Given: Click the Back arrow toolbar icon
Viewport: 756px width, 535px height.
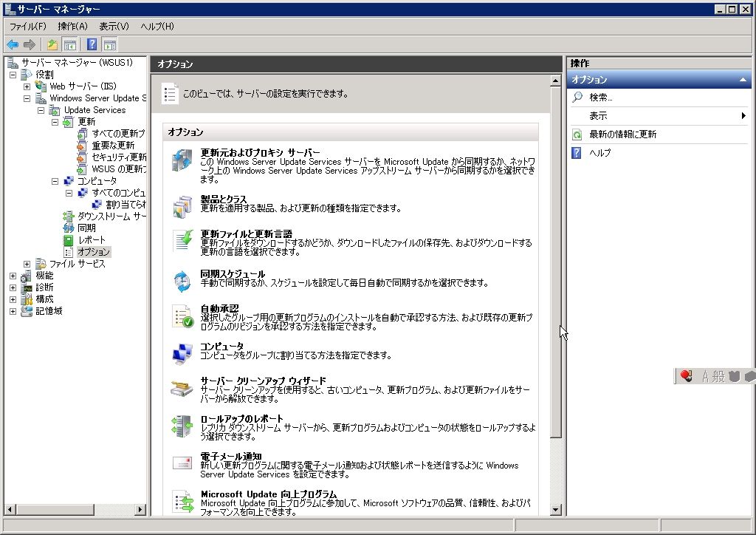Looking at the screenshot, I should 13,45.
